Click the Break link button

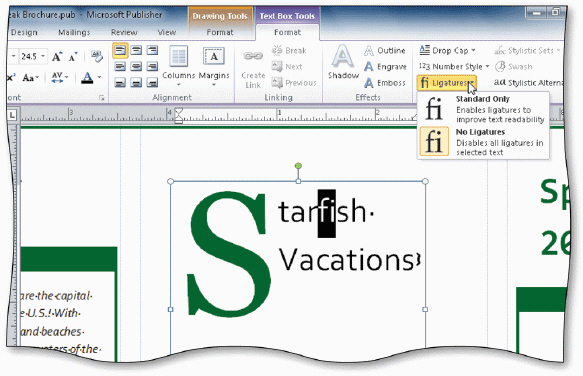tap(289, 50)
